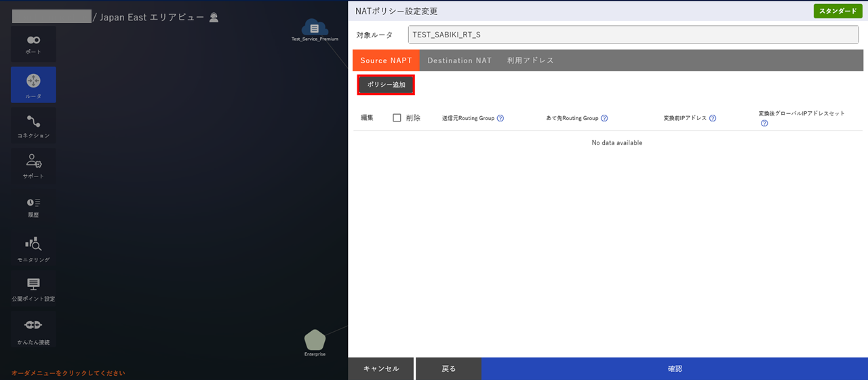Click the Test_Service_Premium cloud node

[315, 30]
